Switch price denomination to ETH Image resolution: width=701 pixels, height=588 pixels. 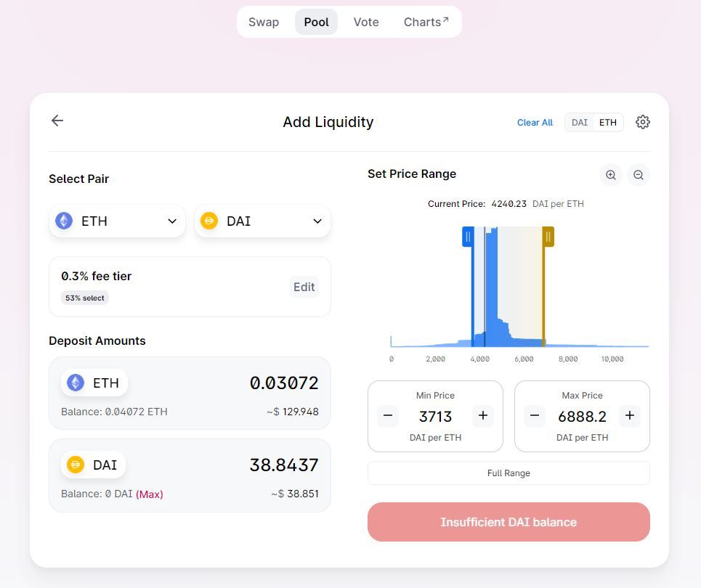607,123
